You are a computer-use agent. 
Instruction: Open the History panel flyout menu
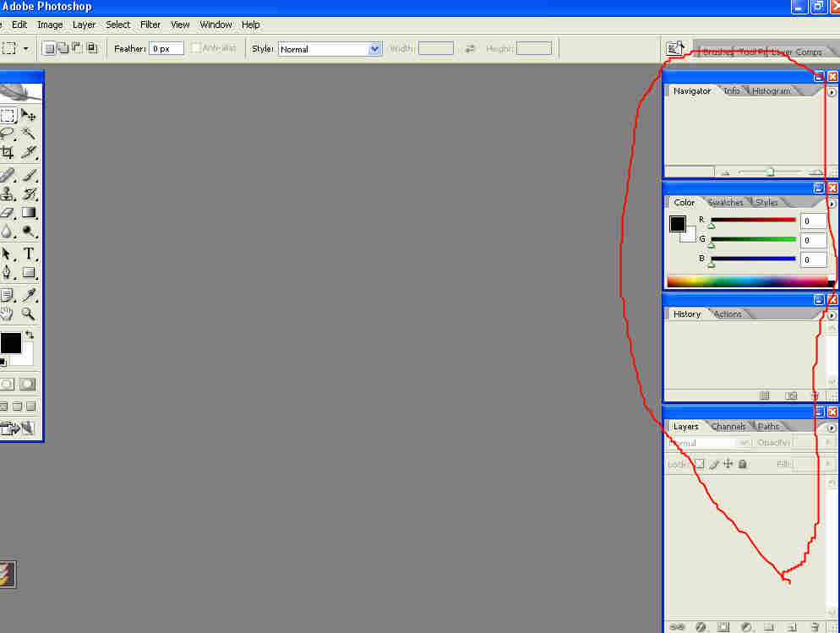coord(832,315)
